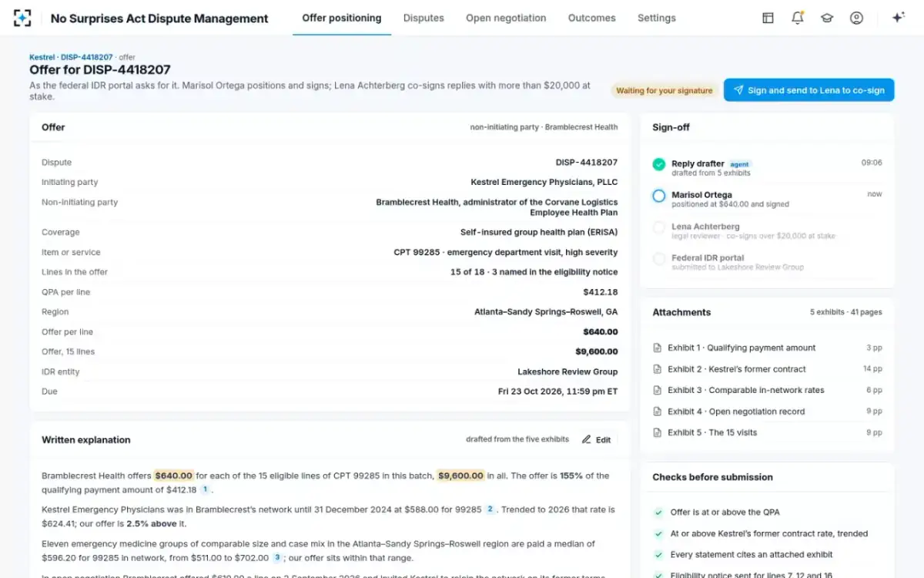
Task: Click checkmark for 'Offer is at or above the QPA'
Action: [x=658, y=512]
